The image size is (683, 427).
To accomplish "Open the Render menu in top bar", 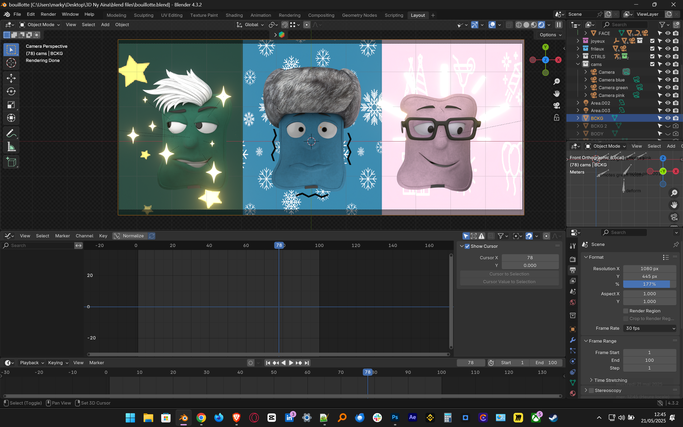I will (49, 15).
